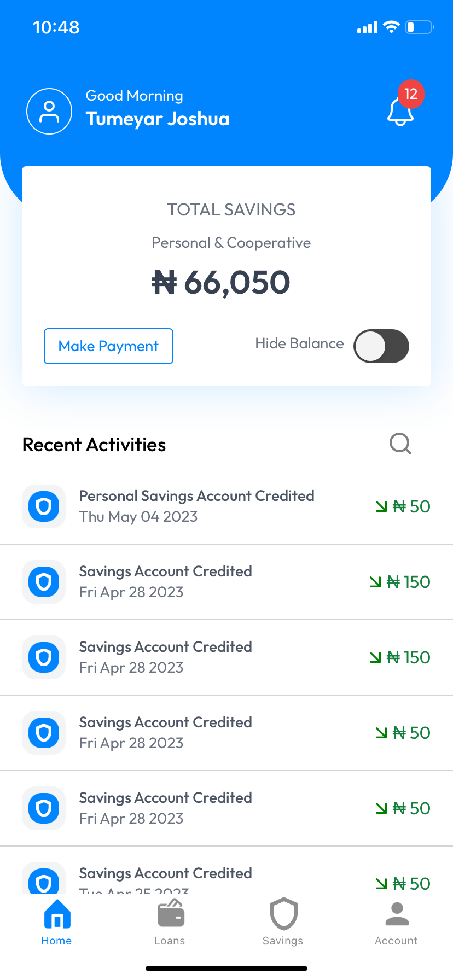This screenshot has width=453, height=980.
Task: Tap the user profile avatar icon
Action: 49,111
